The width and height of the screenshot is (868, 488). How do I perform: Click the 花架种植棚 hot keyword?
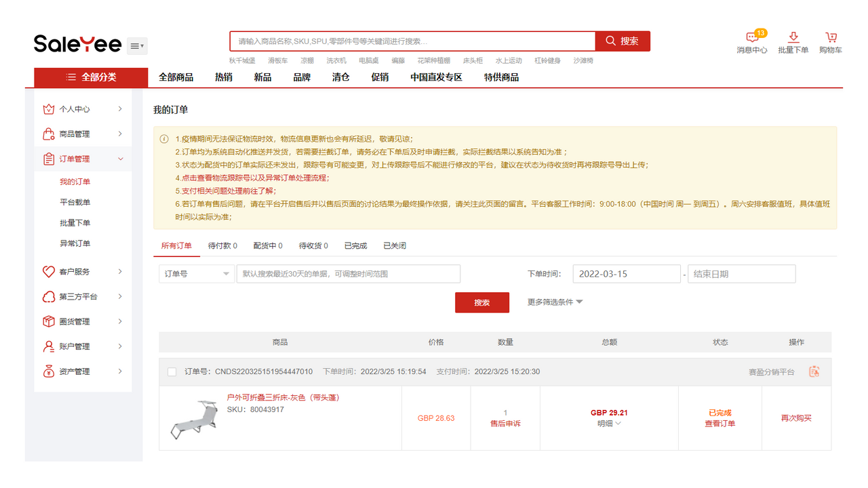click(434, 61)
